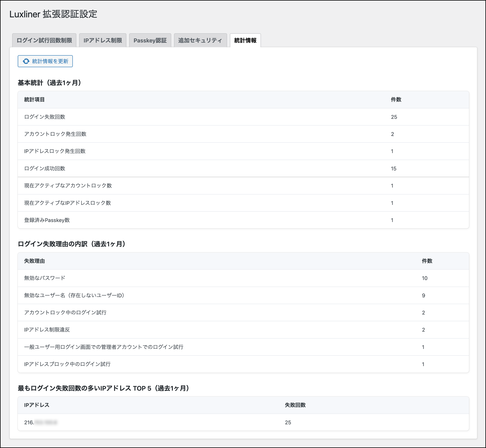Screen dimensions: 486x448
Task: Select the 現在アクティブなアカウントロック数 row
Action: coord(68,186)
